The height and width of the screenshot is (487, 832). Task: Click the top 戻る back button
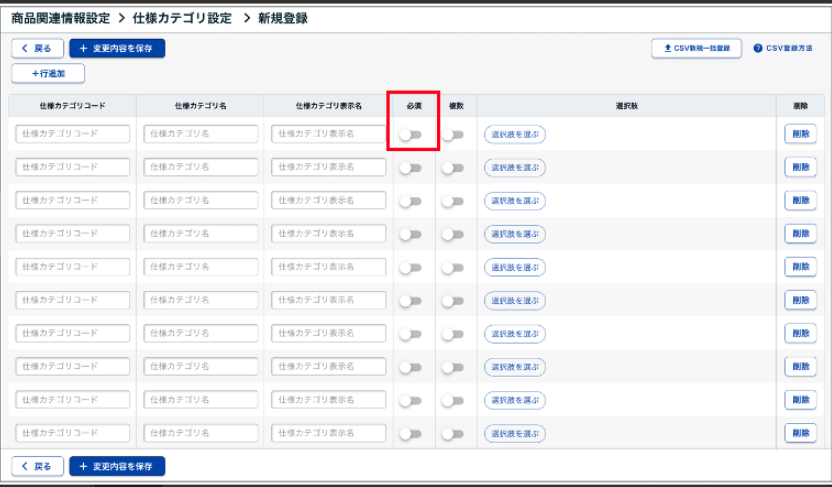[37, 48]
